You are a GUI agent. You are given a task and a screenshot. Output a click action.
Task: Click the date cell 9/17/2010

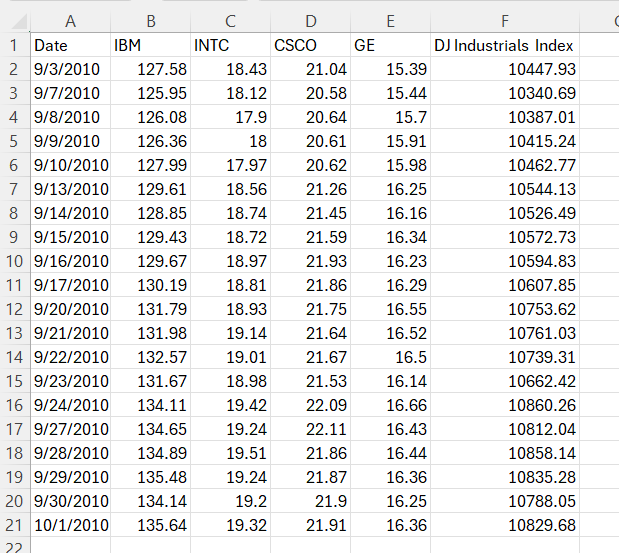click(x=71, y=285)
